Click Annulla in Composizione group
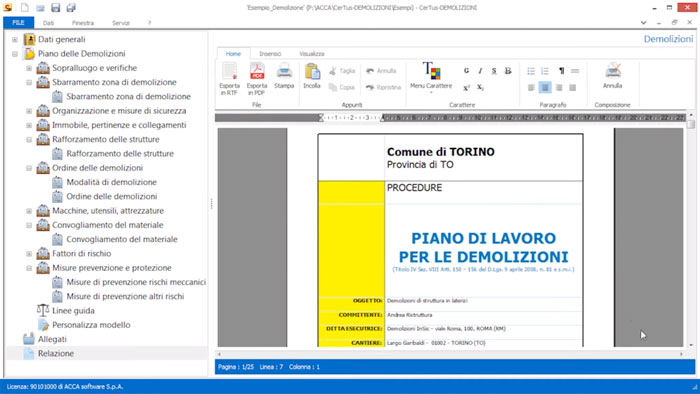This screenshot has height=394, width=700. 612,75
